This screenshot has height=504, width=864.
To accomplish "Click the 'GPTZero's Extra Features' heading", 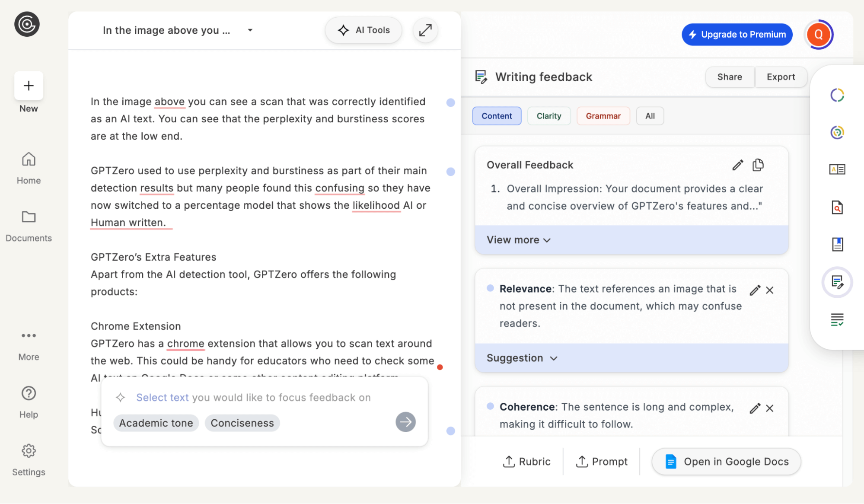I will tap(153, 257).
